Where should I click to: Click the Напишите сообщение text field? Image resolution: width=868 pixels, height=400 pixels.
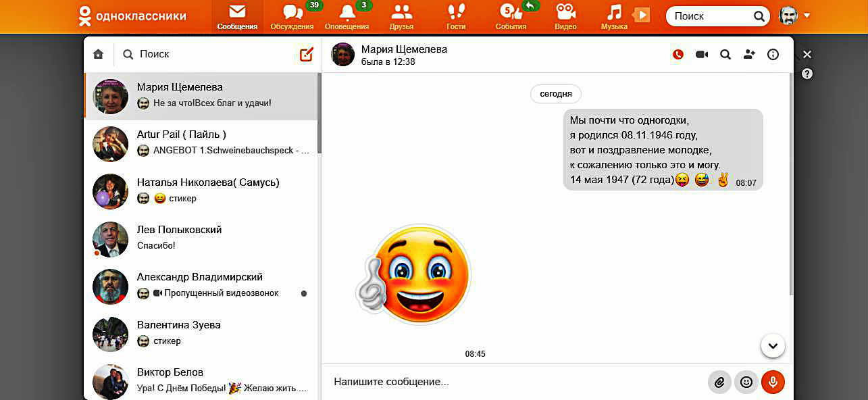tap(513, 382)
